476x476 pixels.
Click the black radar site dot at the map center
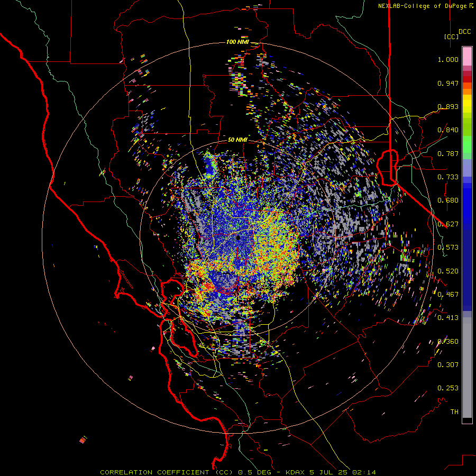pyautogui.click(x=239, y=237)
